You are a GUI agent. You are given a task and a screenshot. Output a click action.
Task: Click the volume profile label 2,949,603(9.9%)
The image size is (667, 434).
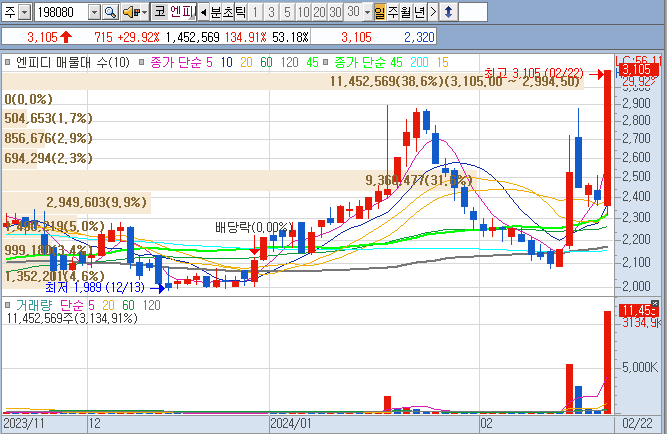click(x=97, y=202)
